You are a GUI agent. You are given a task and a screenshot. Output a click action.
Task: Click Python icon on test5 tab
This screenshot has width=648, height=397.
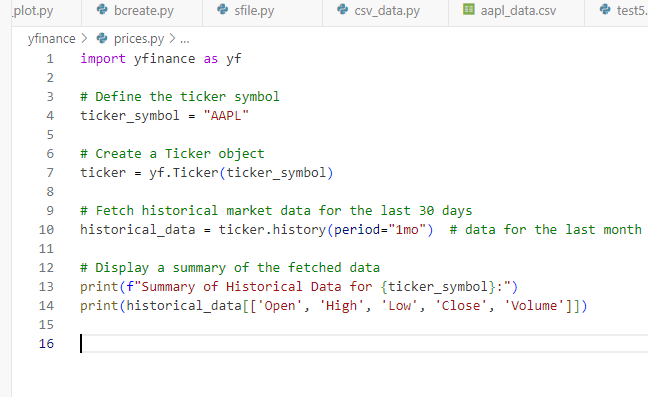click(x=605, y=10)
